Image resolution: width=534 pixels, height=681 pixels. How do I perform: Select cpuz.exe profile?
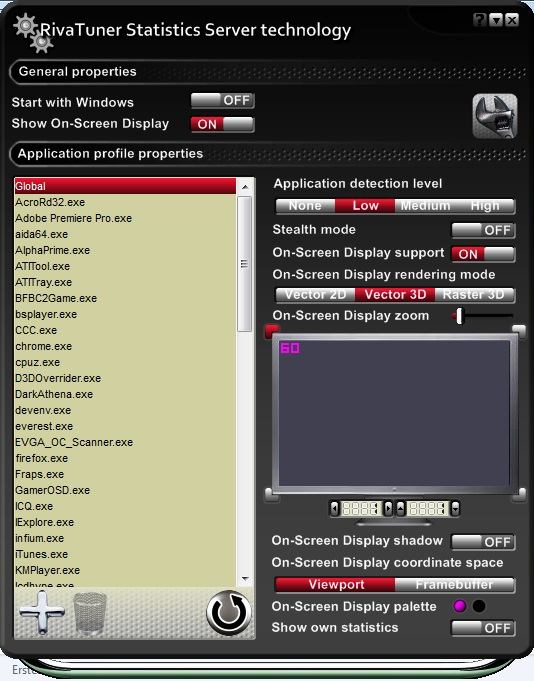(x=125, y=362)
